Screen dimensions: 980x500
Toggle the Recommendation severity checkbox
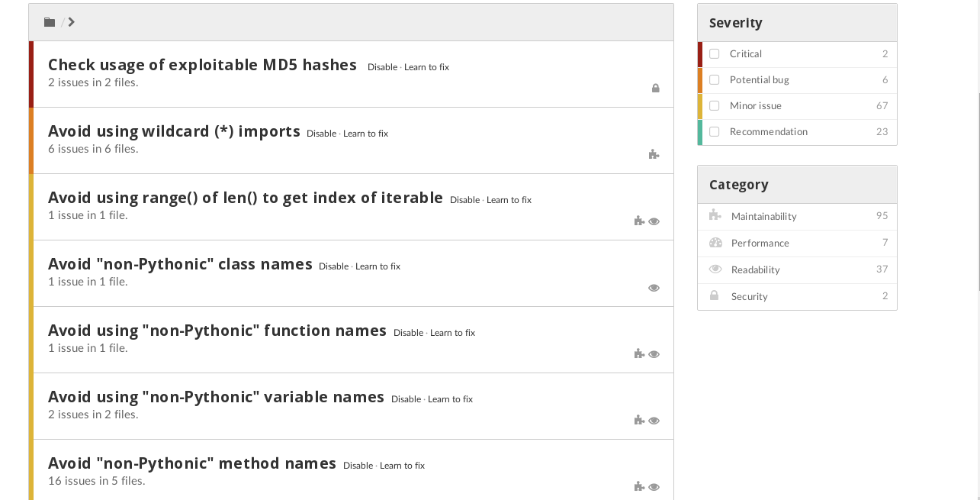(x=715, y=132)
